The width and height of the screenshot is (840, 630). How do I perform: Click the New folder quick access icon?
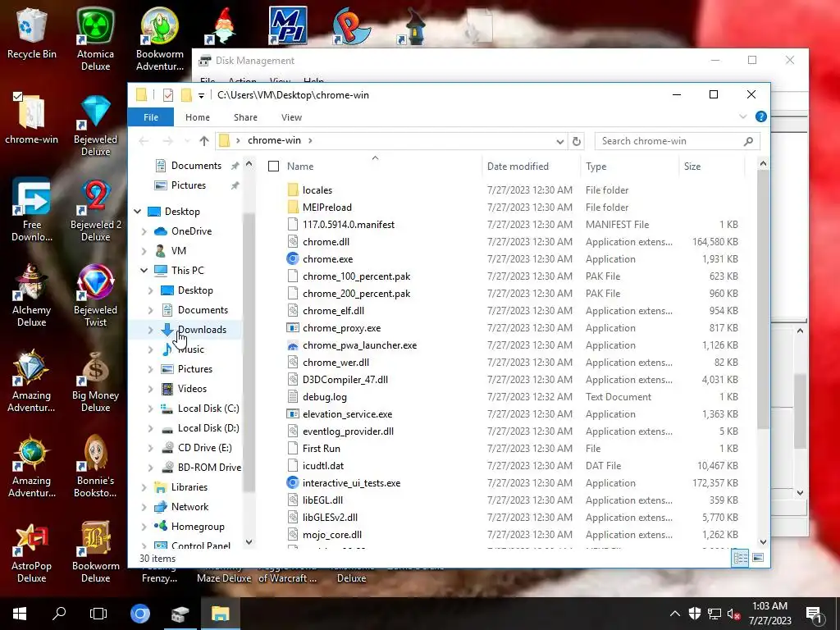(186, 95)
